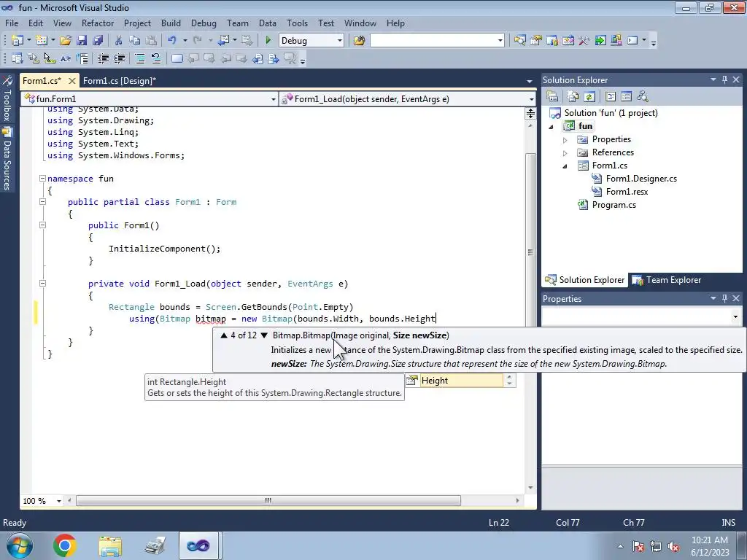Click the Copy toolbar icon
This screenshot has width=747, height=560.
(x=135, y=41)
